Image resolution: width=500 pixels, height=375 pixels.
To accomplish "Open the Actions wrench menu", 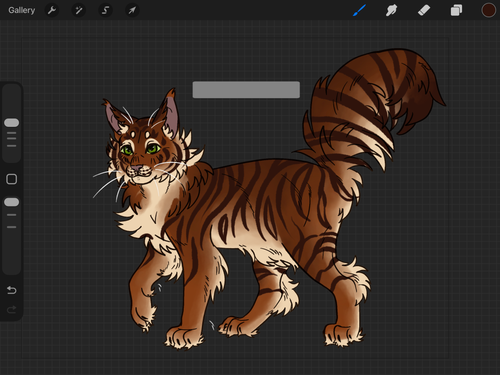I will pos(52,10).
